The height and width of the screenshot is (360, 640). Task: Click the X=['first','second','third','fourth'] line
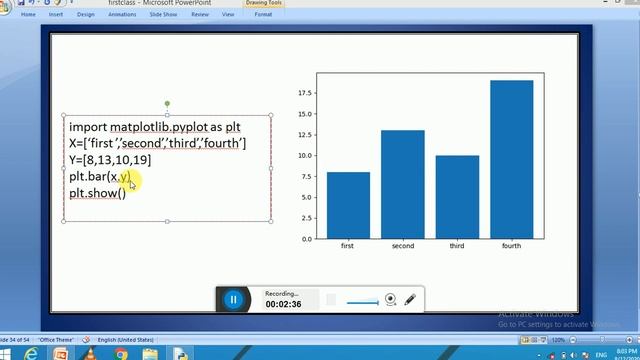(x=158, y=143)
